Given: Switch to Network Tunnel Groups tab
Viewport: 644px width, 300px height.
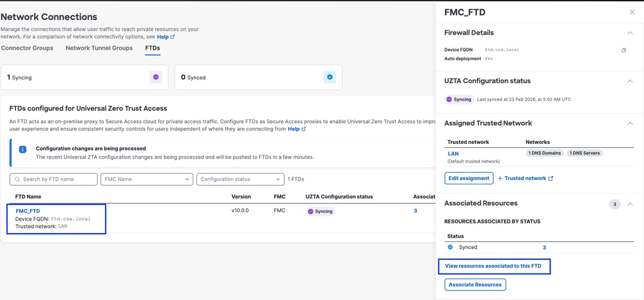Looking at the screenshot, I should pyautogui.click(x=99, y=48).
